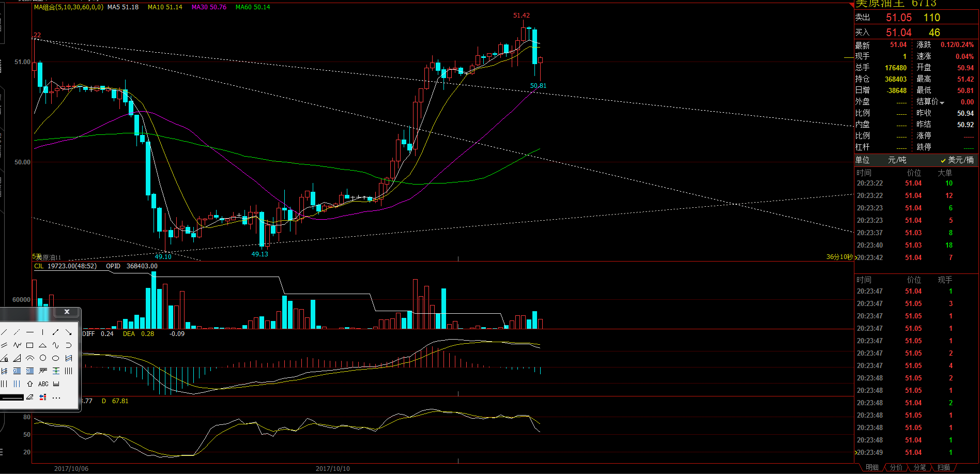
Task: Choose the ellipse drawing tool
Action: point(56,358)
